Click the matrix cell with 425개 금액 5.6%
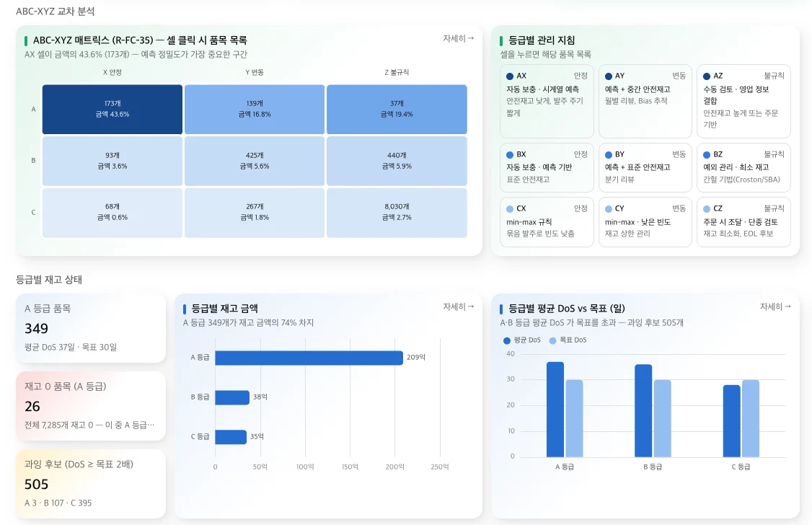Viewport: 812px width, 525px height. (255, 161)
